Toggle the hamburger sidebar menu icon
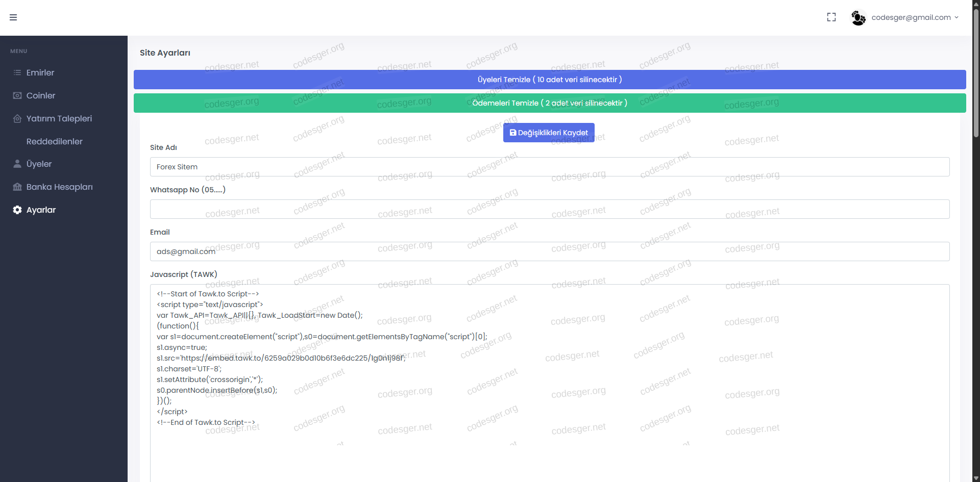 [13, 17]
